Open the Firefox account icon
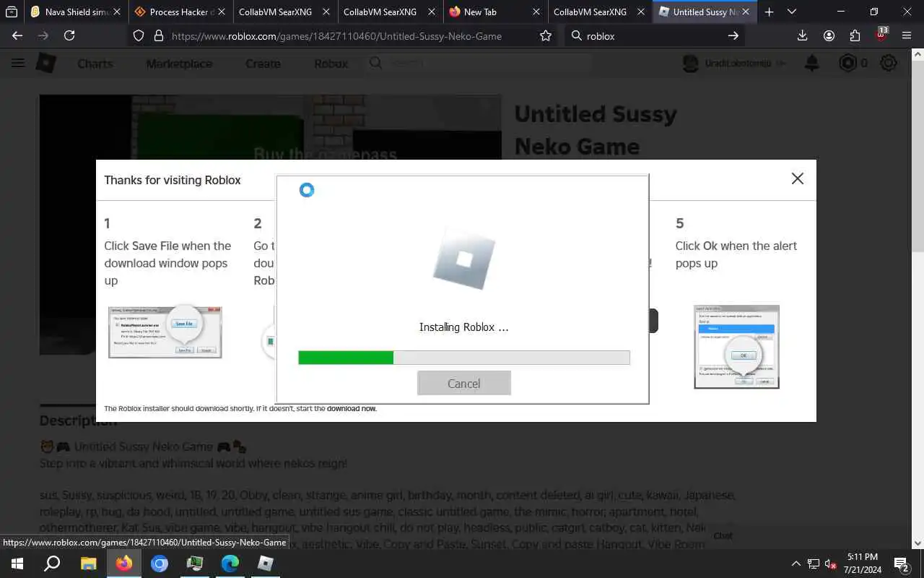This screenshot has width=924, height=578. (x=829, y=35)
